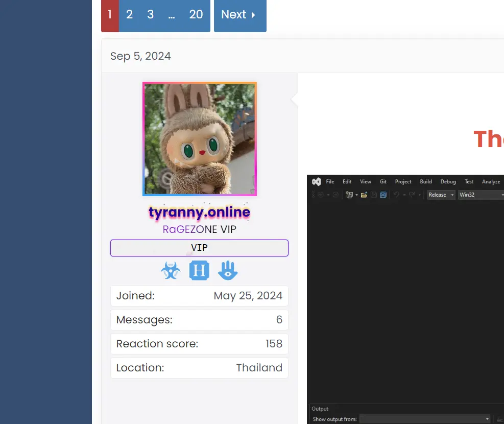This screenshot has width=504, height=424.
Task: Click the greyed single Save icon
Action: click(373, 195)
